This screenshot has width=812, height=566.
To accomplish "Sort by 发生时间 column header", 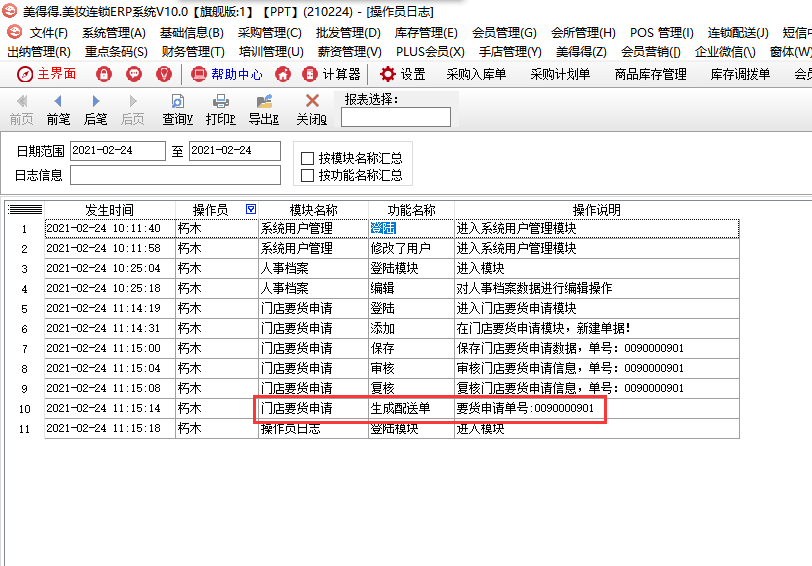I will [110, 210].
